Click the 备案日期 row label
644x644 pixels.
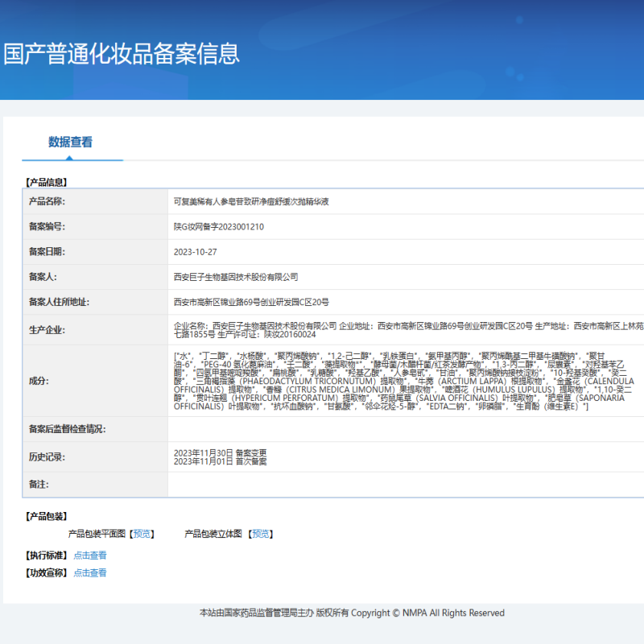pos(47,251)
